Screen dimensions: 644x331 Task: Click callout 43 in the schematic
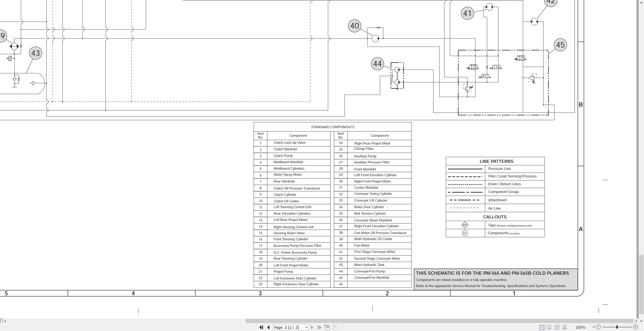(35, 53)
